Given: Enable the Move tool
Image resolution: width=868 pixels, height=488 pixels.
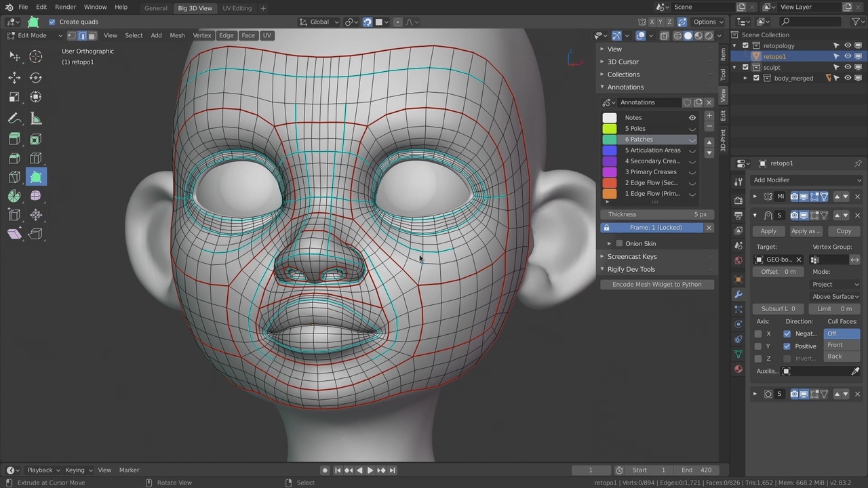Looking at the screenshot, I should tap(15, 77).
